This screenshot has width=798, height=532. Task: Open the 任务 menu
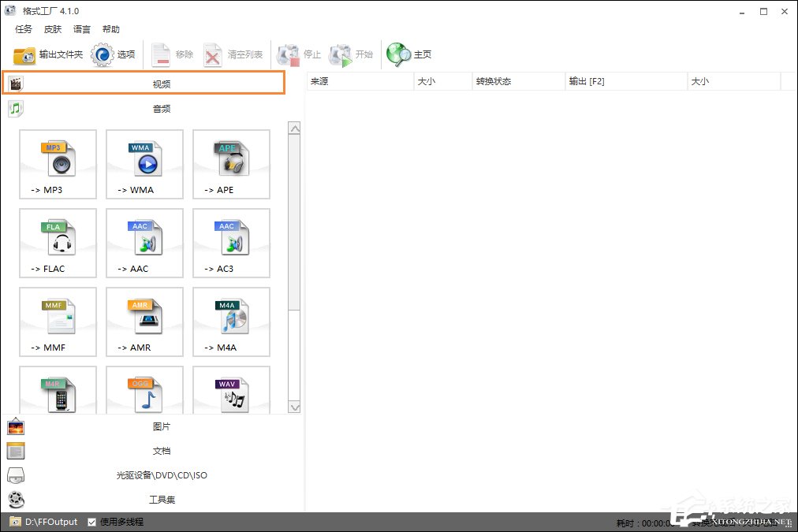tap(24, 29)
